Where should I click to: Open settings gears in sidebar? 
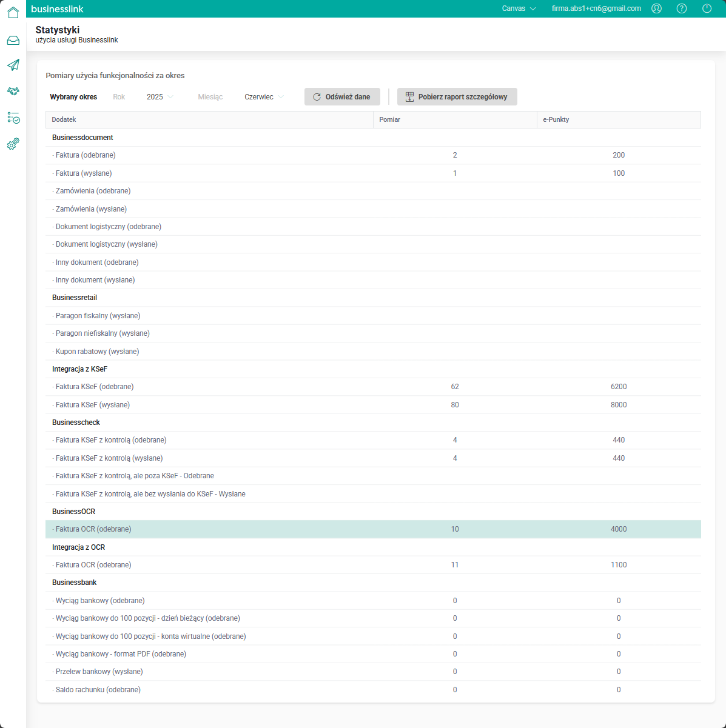(13, 144)
